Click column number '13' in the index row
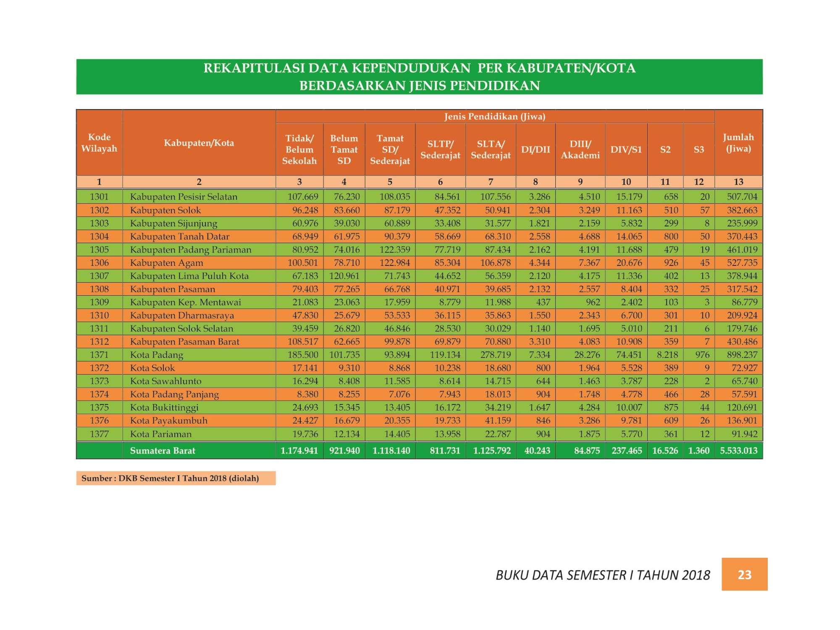This screenshot has width=840, height=630. point(738,182)
